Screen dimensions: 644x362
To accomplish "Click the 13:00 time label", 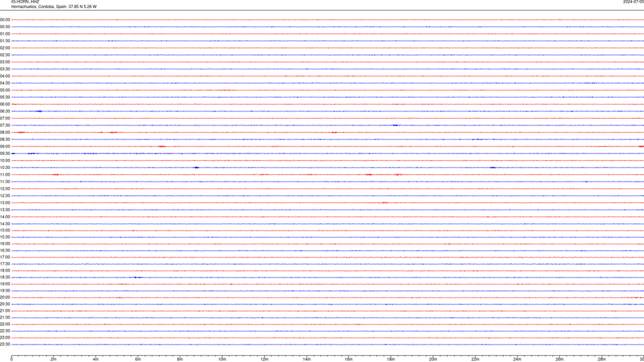I will point(5,202).
